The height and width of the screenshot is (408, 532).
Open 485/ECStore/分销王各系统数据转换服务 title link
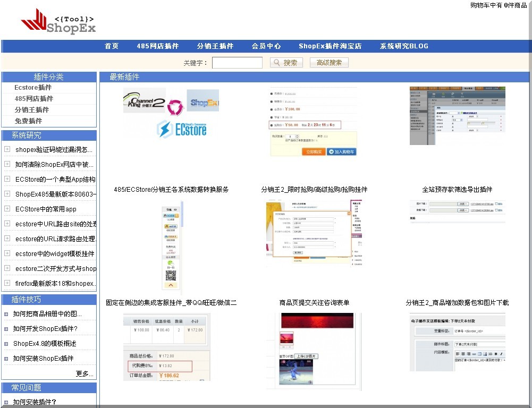click(171, 190)
